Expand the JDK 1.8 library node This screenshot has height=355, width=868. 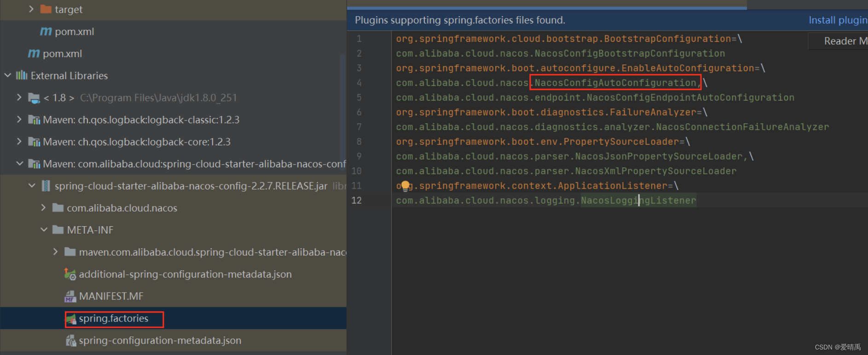point(19,97)
